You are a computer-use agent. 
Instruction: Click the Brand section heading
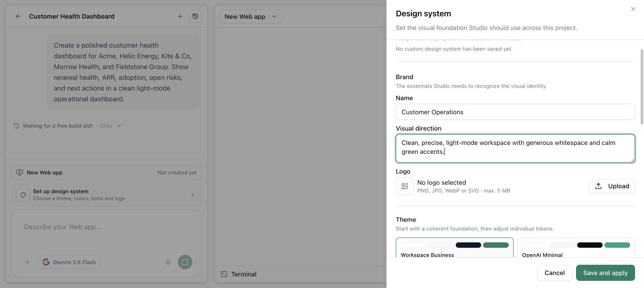click(x=405, y=77)
